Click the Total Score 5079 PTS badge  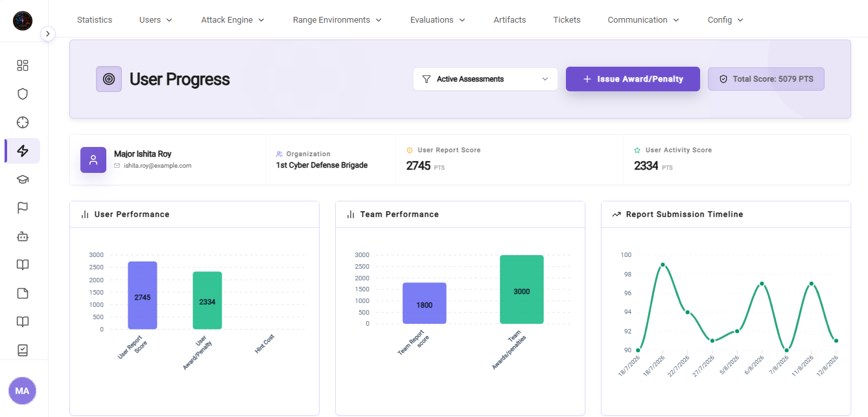tap(766, 79)
